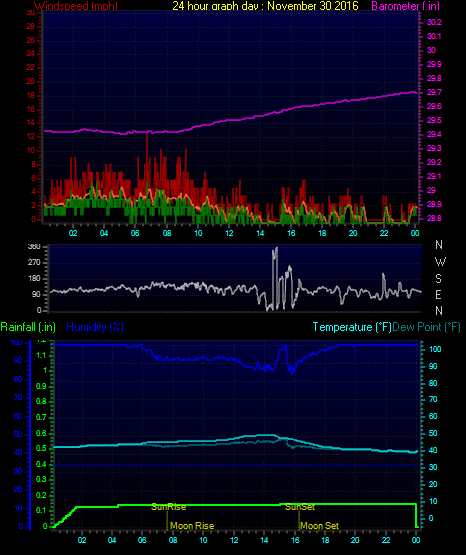The image size is (466, 555).
Task: Click the 24 hour graph day title
Action: pos(265,6)
